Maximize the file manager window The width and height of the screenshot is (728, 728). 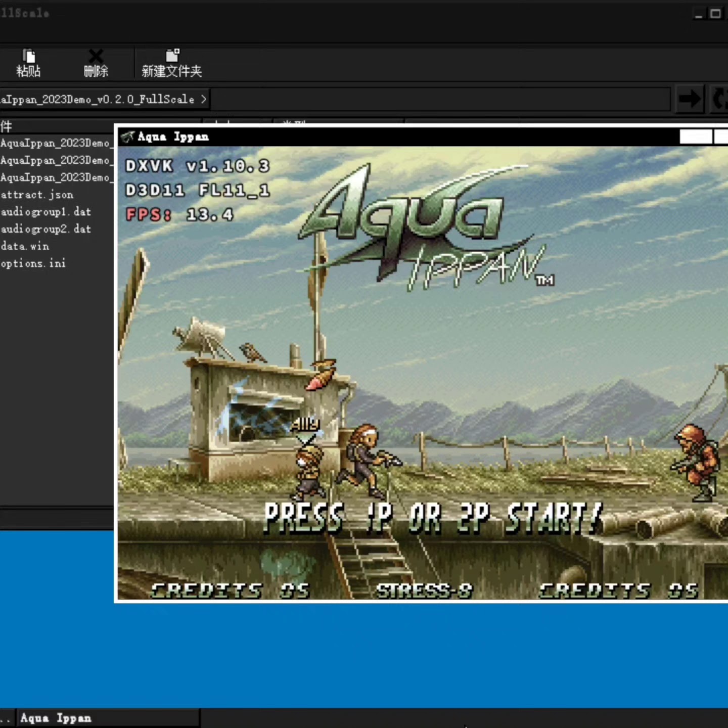pyautogui.click(x=715, y=14)
